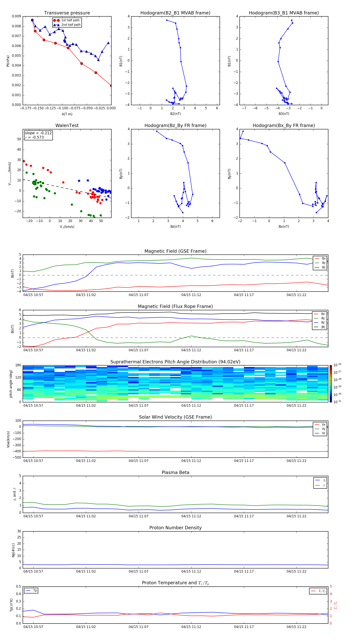Click the "V_A(km/s)" x-axis label
Screen dimensions: 351x644
[67, 227]
